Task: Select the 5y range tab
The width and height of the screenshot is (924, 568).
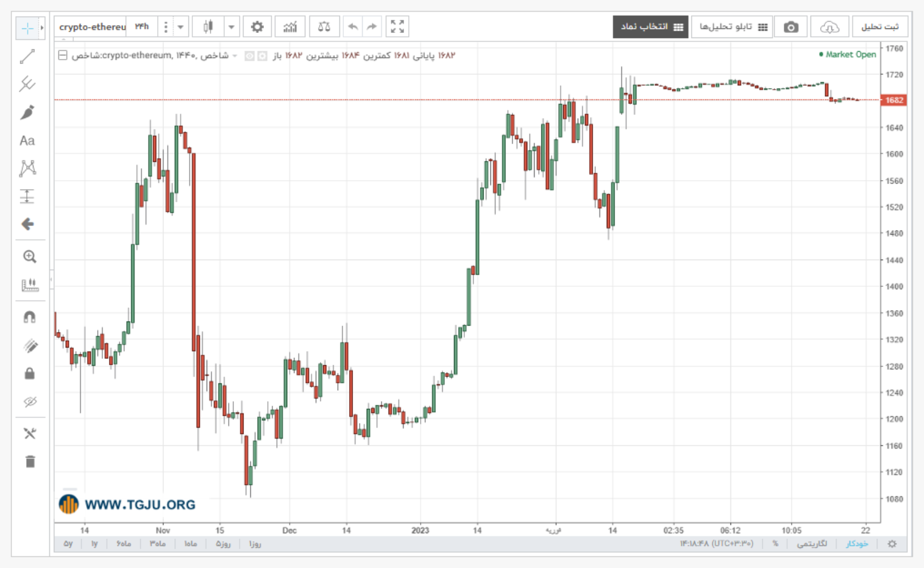Action: [68, 544]
